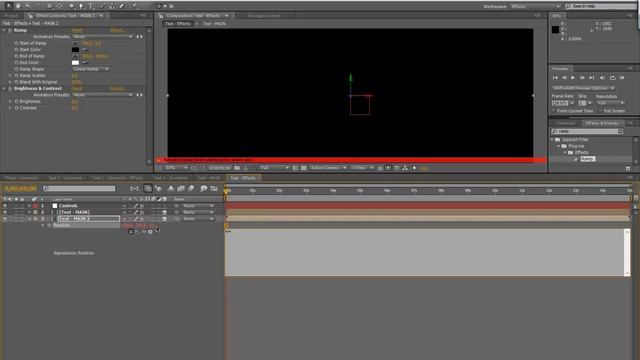The width and height of the screenshot is (640, 360).
Task: Open parent dropdown for Controls layer
Action: [x=198, y=206]
